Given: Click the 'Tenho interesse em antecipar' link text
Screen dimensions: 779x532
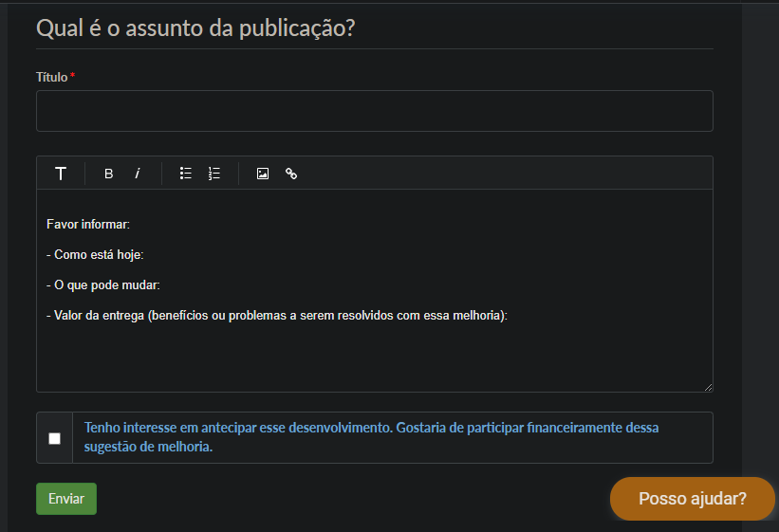Looking at the screenshot, I should 371,437.
